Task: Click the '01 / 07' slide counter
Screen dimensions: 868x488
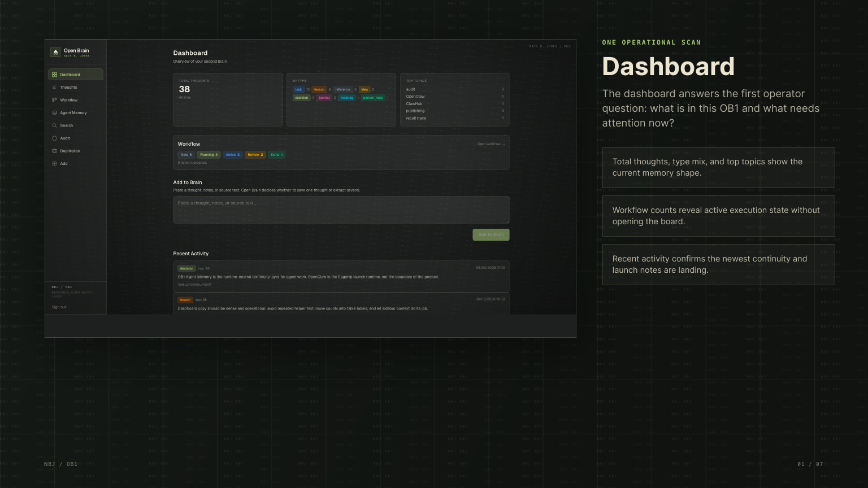Action: [810, 464]
